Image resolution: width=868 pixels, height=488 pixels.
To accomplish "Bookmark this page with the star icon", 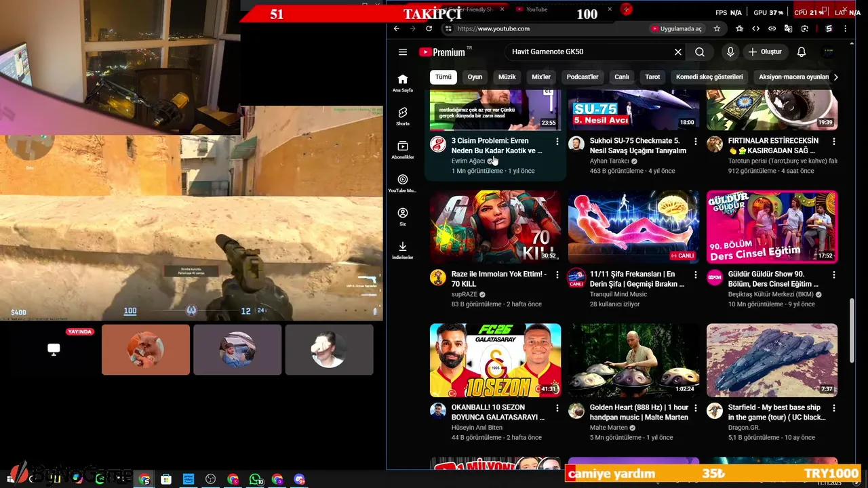I will point(717,28).
